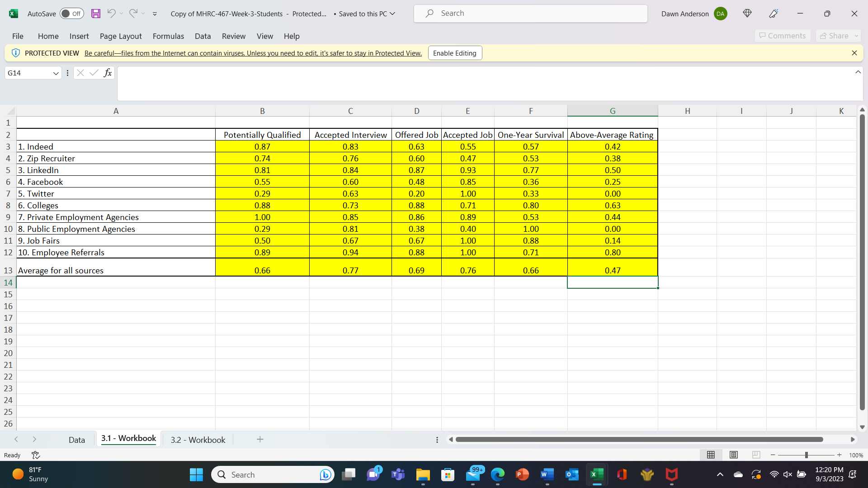Click the title bar Search box
This screenshot has width=868, height=488.
tap(531, 14)
